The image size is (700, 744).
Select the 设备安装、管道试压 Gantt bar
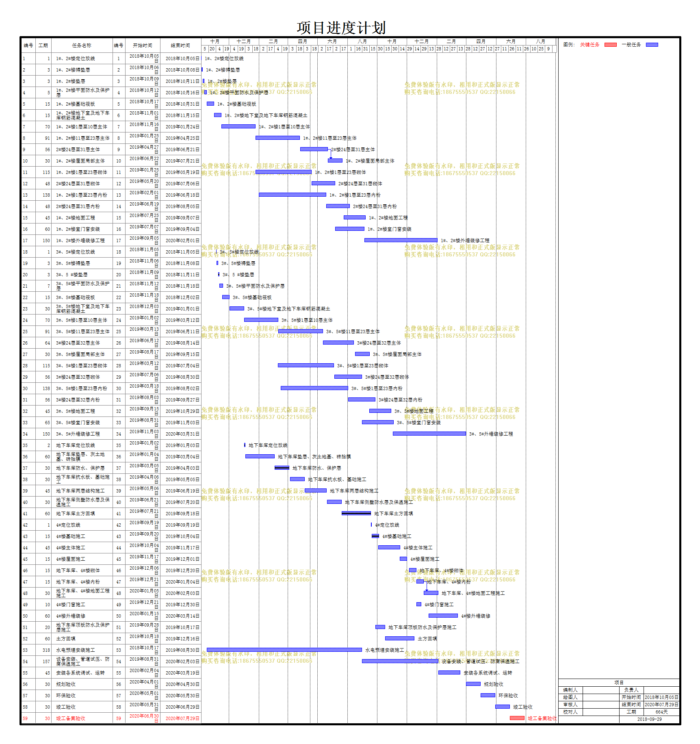coord(400,661)
